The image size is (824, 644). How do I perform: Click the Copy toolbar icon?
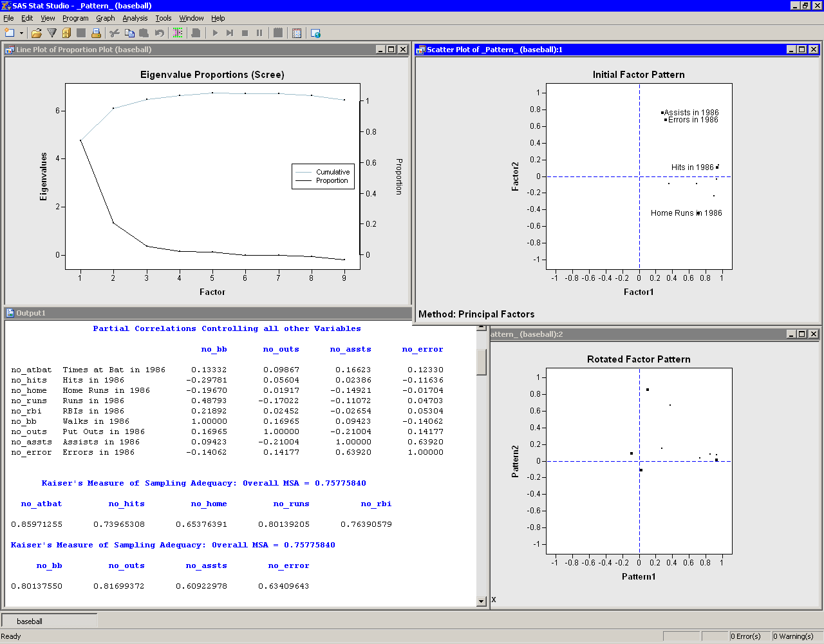tap(129, 33)
